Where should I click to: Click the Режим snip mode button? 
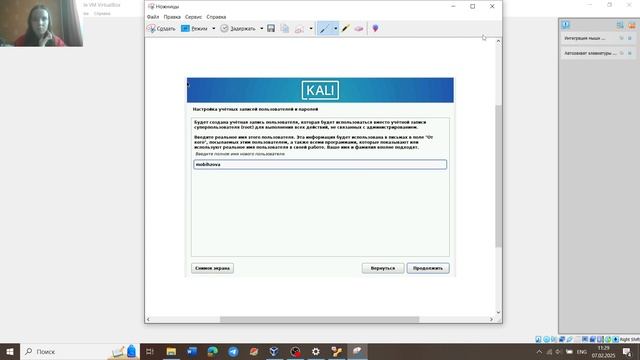pyautogui.click(x=195, y=29)
